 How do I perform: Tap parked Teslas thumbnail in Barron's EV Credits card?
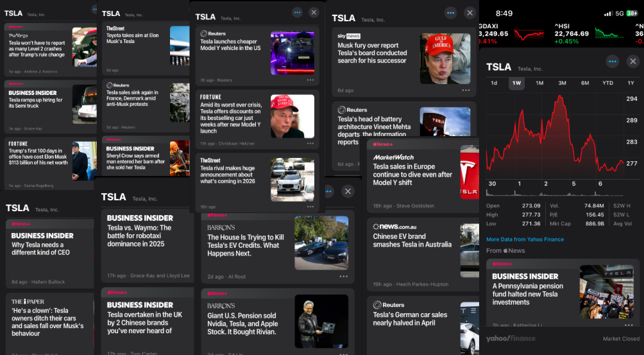pyautogui.click(x=321, y=243)
